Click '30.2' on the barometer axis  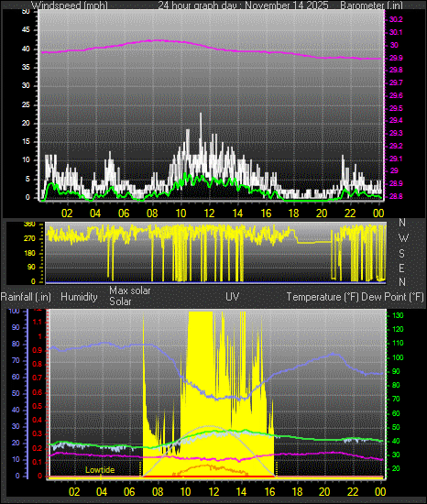(396, 19)
